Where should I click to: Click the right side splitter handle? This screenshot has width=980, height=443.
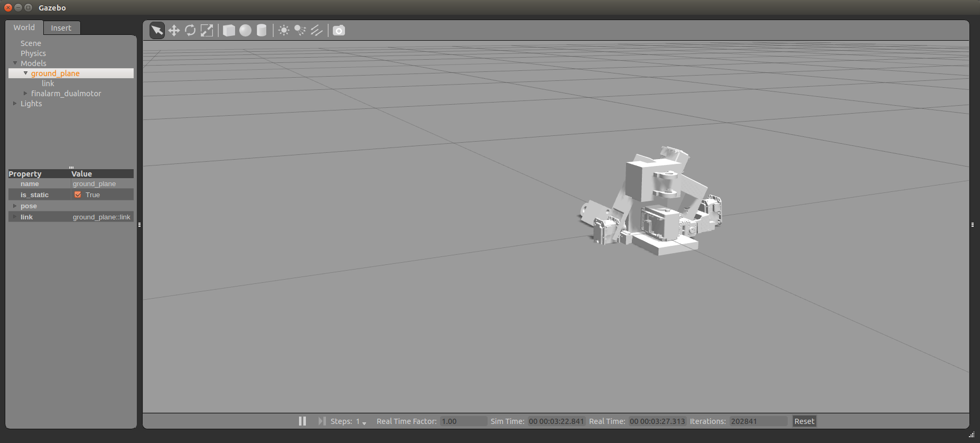(973, 225)
